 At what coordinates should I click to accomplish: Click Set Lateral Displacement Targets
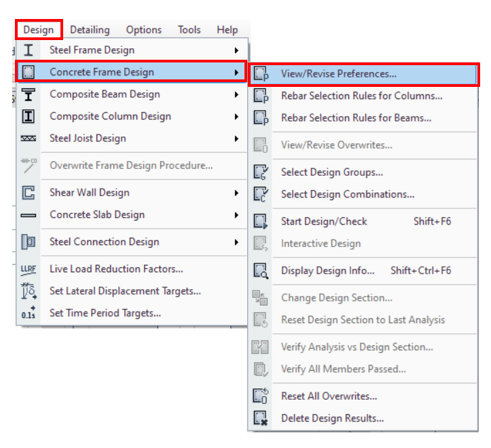[x=125, y=291]
